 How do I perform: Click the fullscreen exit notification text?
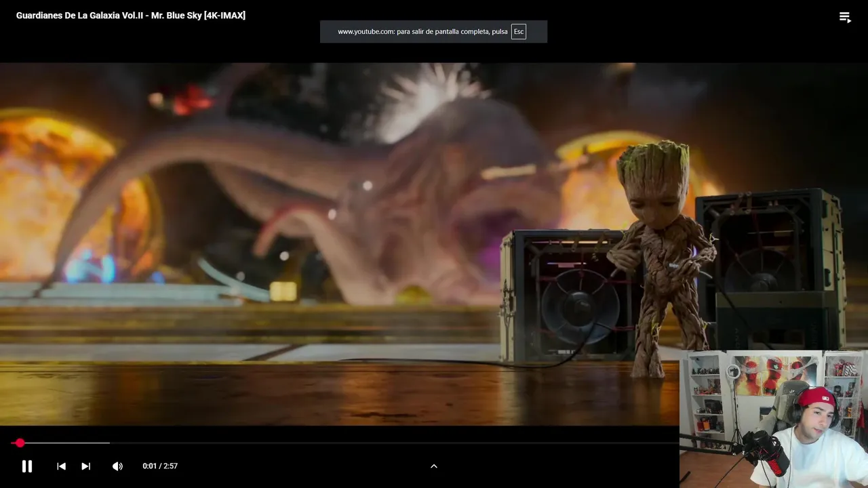(x=422, y=32)
